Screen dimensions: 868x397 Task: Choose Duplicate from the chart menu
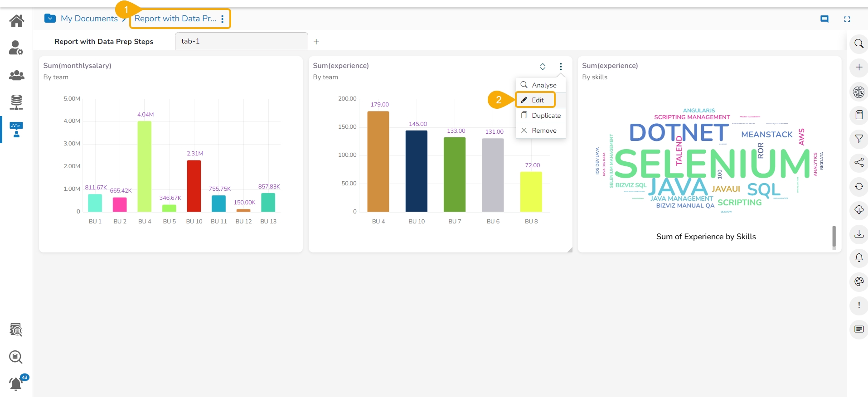541,116
